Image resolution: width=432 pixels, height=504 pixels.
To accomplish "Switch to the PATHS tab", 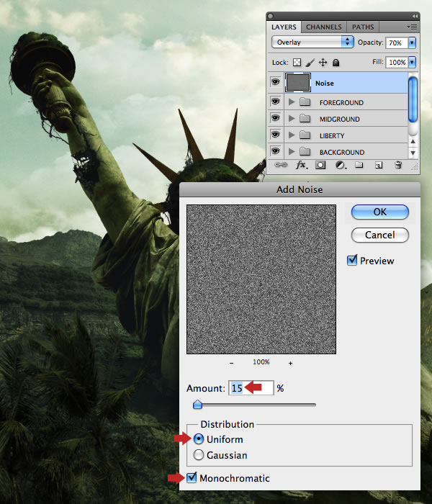I will tap(363, 27).
